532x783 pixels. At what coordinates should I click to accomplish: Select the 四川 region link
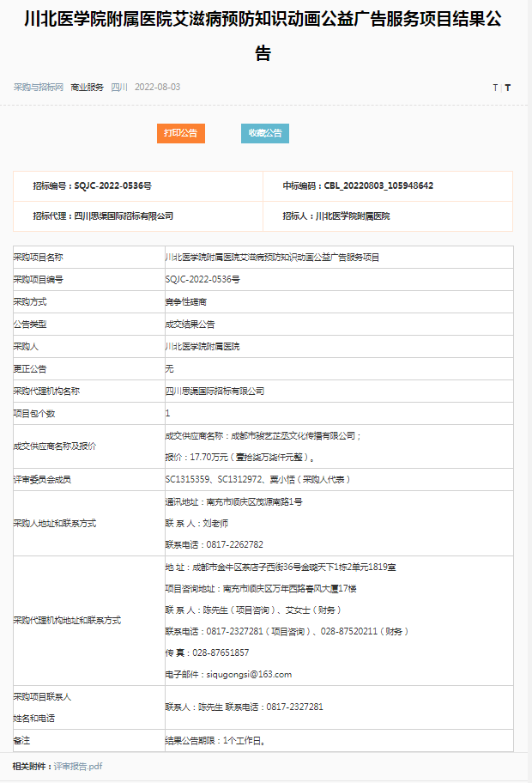[x=119, y=88]
